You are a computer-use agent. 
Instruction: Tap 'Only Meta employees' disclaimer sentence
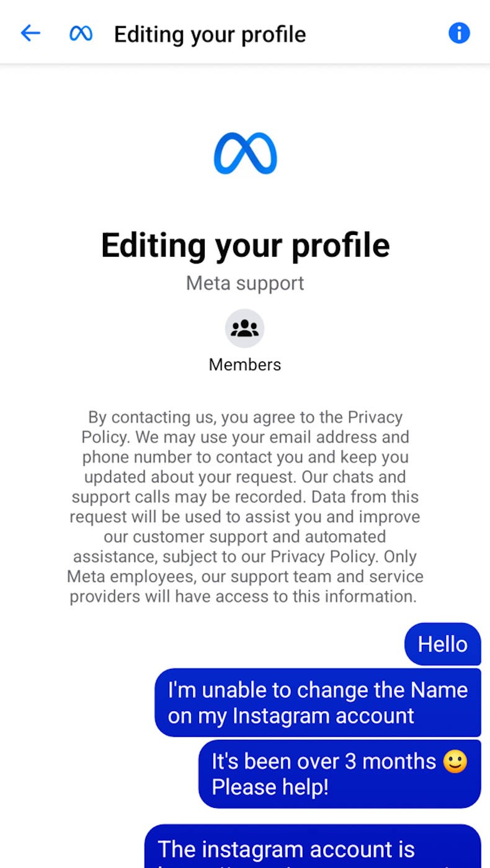click(245, 577)
